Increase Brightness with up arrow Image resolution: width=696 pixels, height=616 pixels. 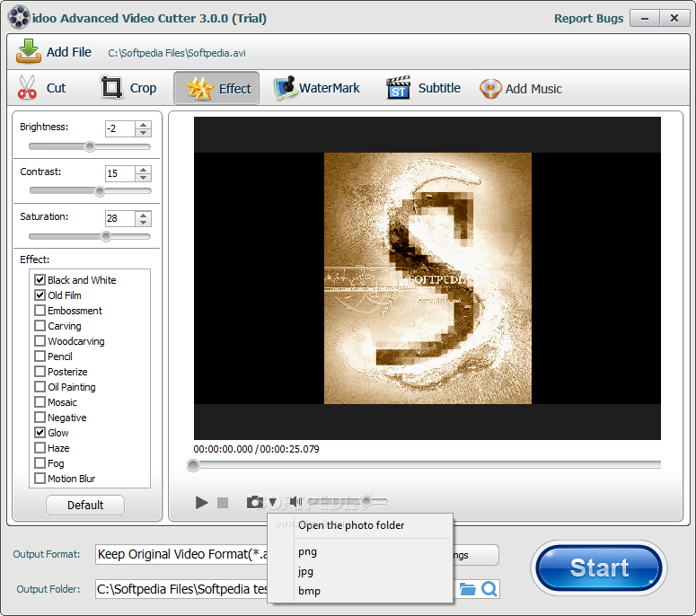[143, 125]
